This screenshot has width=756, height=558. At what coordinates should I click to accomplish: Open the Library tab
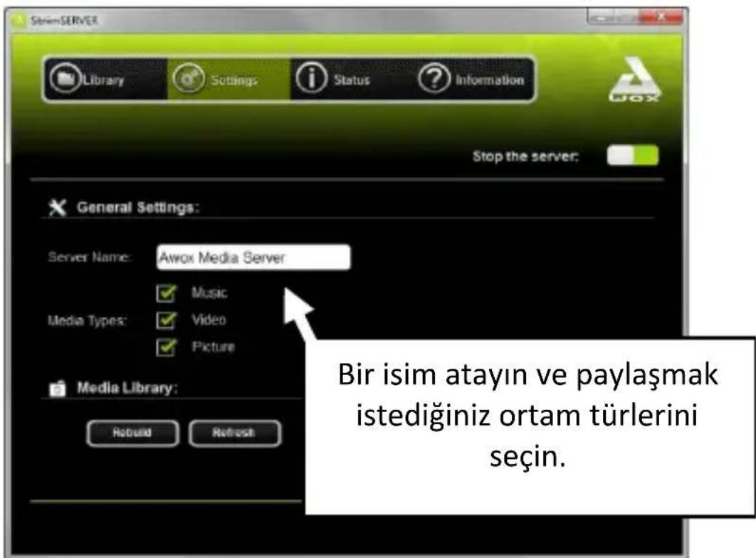[x=106, y=79]
